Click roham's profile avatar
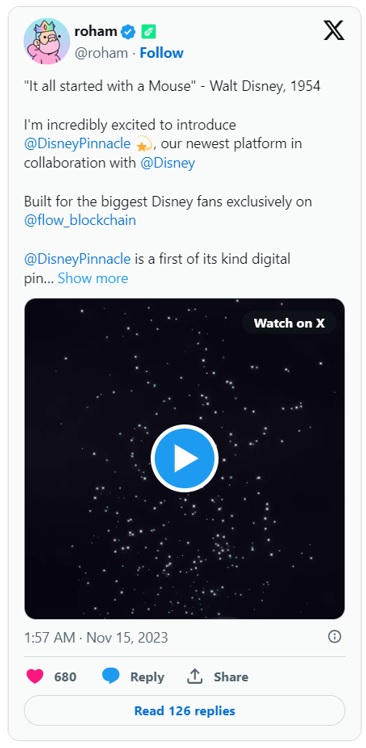366x748 pixels. click(47, 41)
